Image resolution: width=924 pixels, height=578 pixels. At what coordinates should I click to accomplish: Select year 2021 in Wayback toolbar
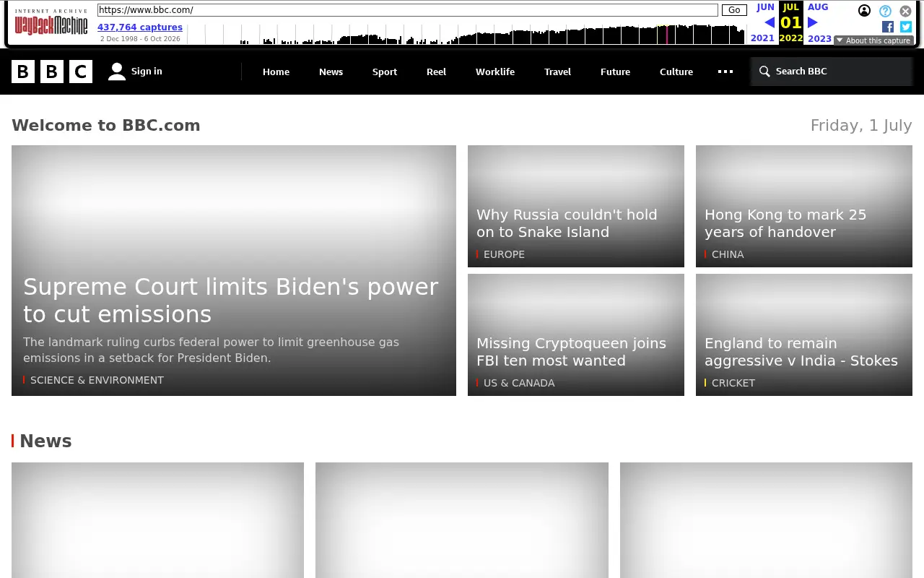coord(762,38)
